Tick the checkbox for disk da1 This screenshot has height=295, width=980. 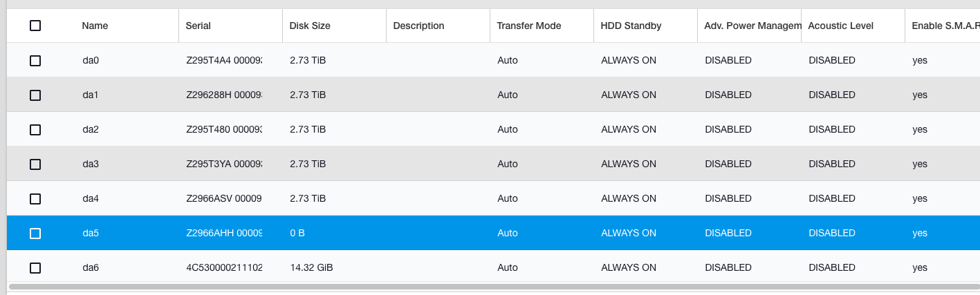coord(35,95)
